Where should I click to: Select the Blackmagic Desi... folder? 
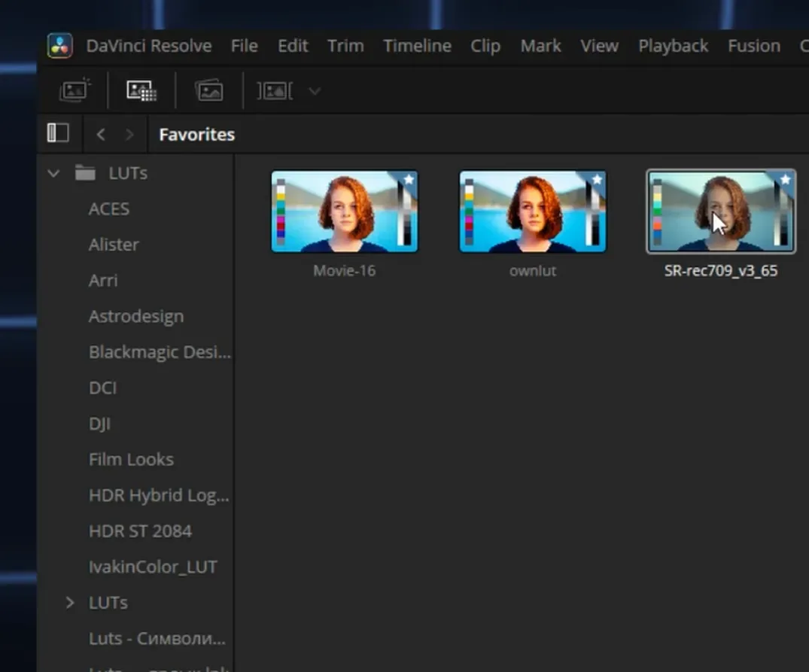click(160, 352)
